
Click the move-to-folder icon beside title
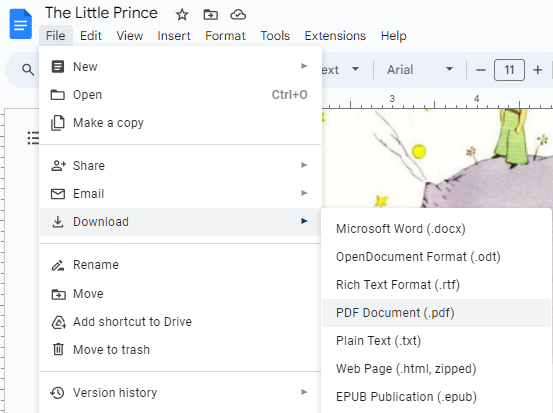click(211, 14)
